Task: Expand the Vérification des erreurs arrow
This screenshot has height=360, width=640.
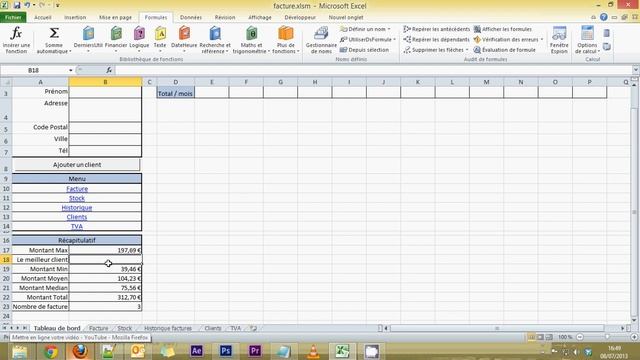Action: 542,40
